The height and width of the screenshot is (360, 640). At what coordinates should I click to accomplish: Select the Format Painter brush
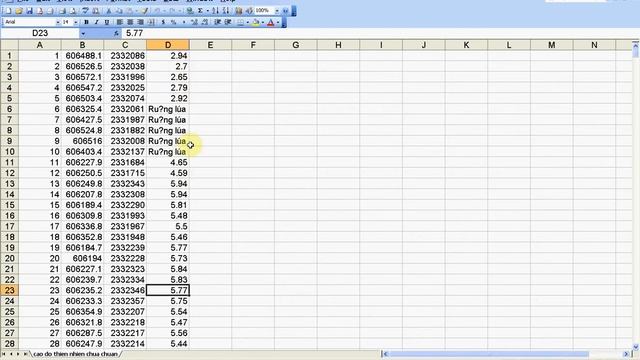pyautogui.click(x=144, y=11)
